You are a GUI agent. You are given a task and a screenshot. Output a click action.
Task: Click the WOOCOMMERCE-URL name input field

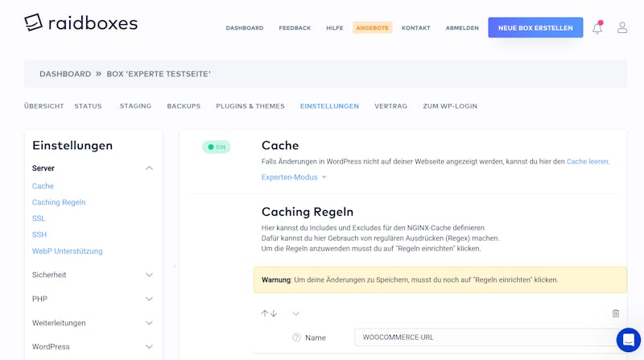pos(490,337)
